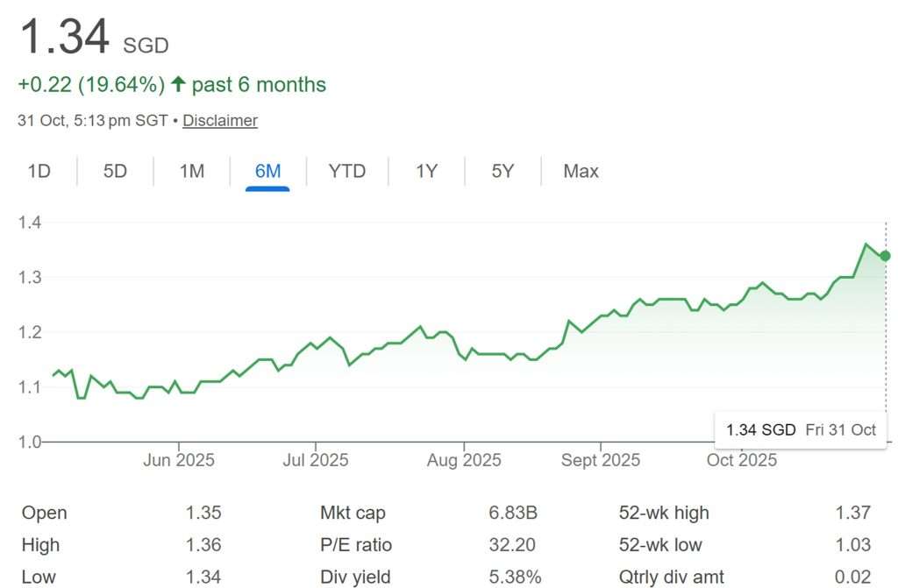Viewport: 898px width, 588px height.
Task: Click the Mkt cap value 6.83B
Action: pos(513,513)
